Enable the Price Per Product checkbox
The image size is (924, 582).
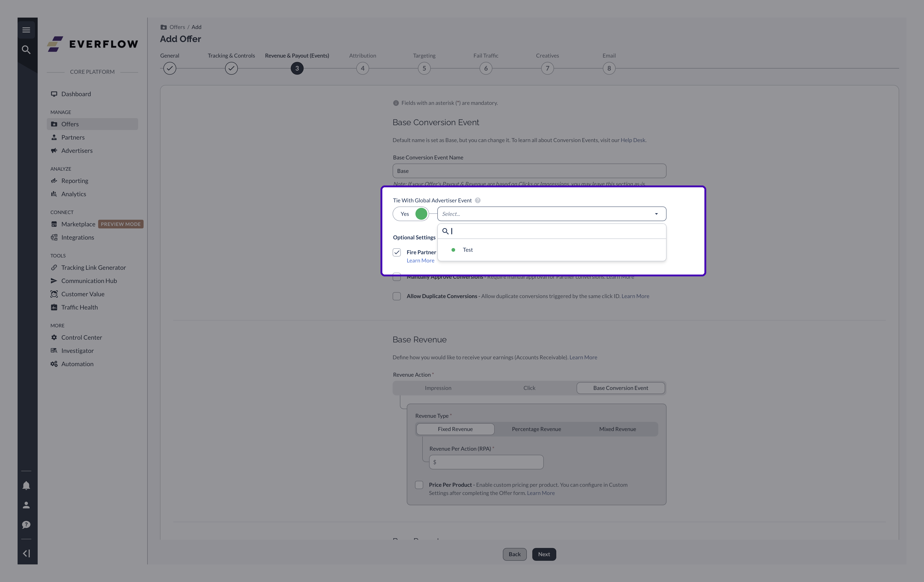point(419,485)
